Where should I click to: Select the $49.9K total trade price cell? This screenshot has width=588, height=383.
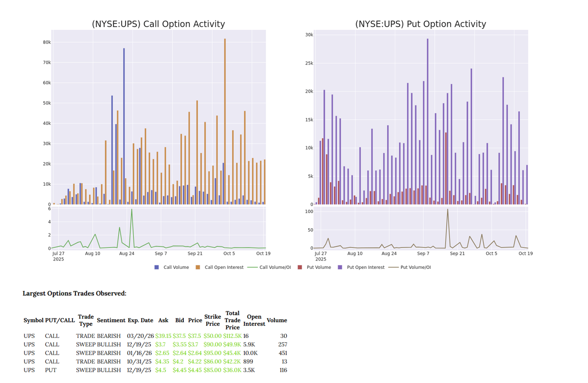tap(232, 344)
